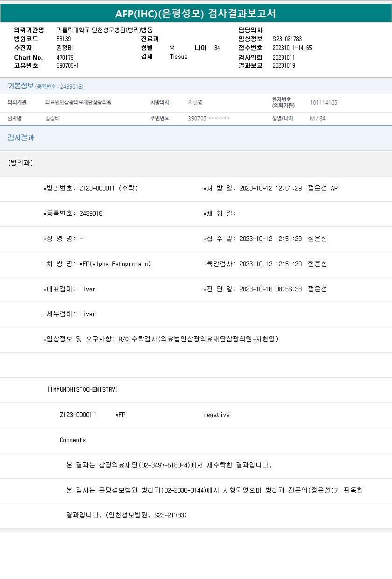Click the AFP(IHC) 검사결과보고서 title banner
Screen dimensions: 392x579
point(196,14)
